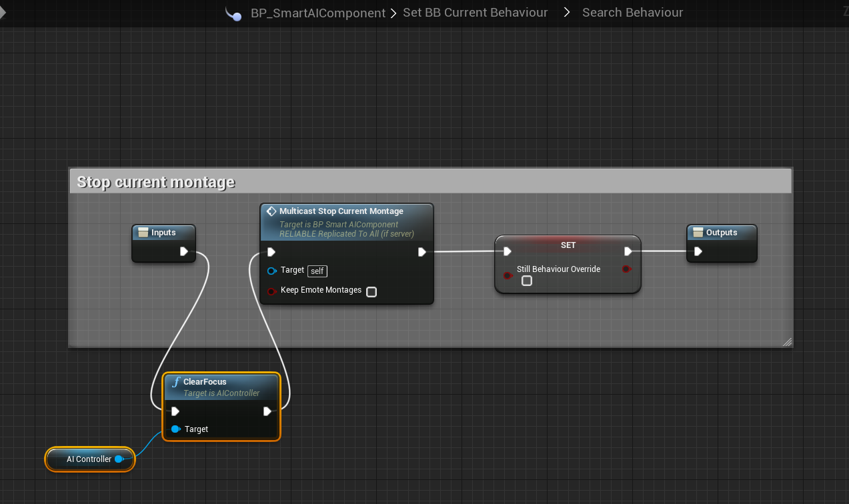Click the SET node execution output pin
The width and height of the screenshot is (849, 504).
(x=628, y=251)
